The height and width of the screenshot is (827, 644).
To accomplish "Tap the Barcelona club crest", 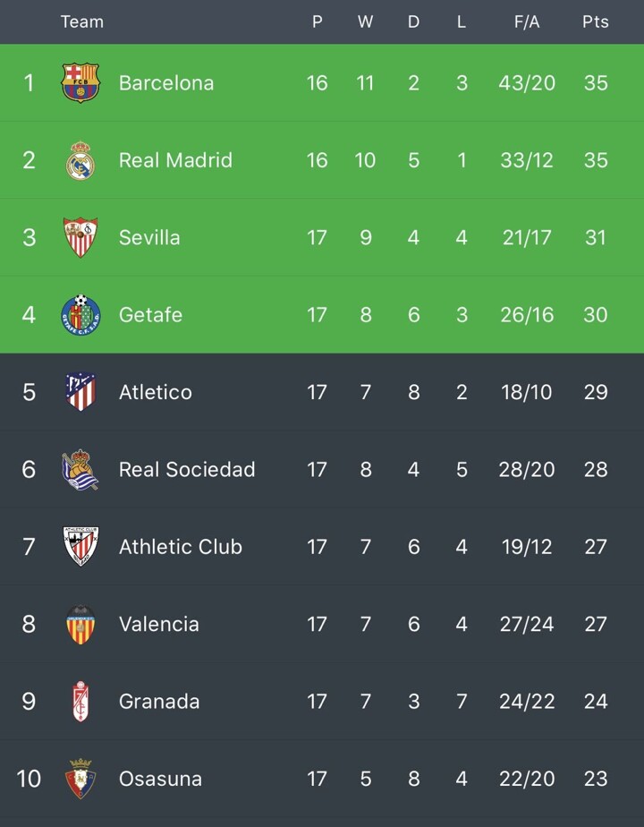I will (80, 83).
